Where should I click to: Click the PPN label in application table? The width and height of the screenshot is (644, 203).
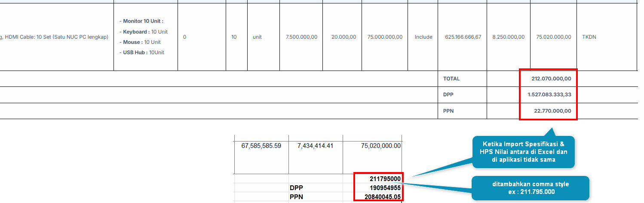click(x=448, y=111)
